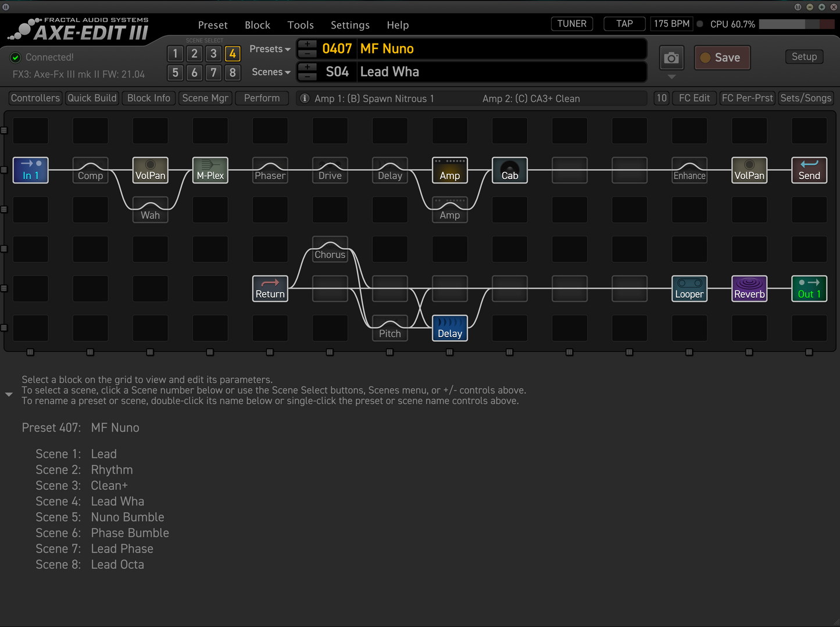Image resolution: width=840 pixels, height=627 pixels.
Task: Collapse the lower info panel with the arrow
Action: 9,394
